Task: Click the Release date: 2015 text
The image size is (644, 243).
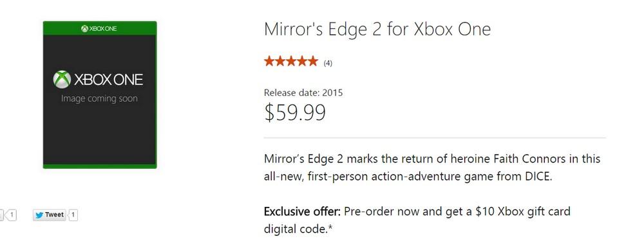Action: point(303,93)
